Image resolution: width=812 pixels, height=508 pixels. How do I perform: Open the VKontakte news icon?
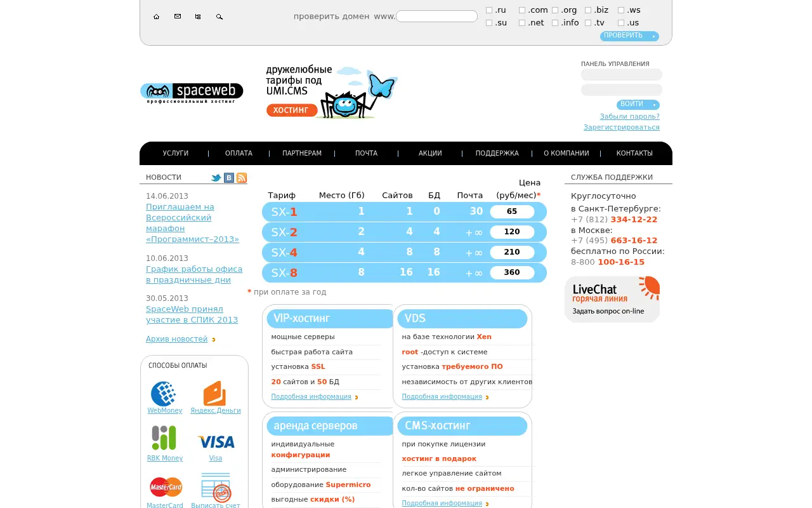(x=229, y=178)
